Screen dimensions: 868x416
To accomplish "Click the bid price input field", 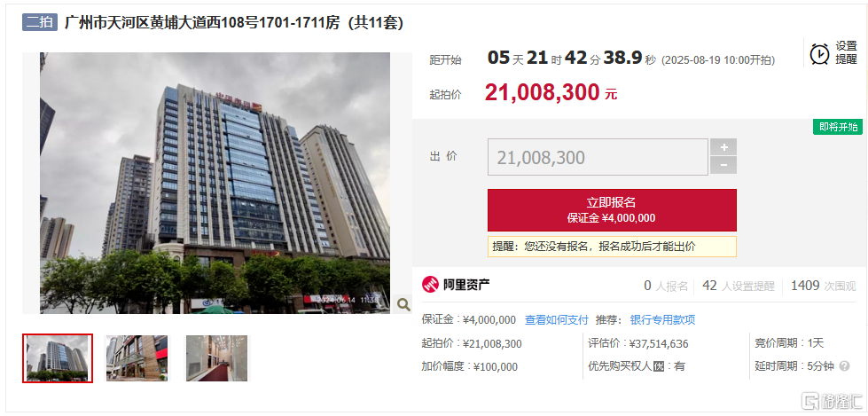I will coord(598,157).
